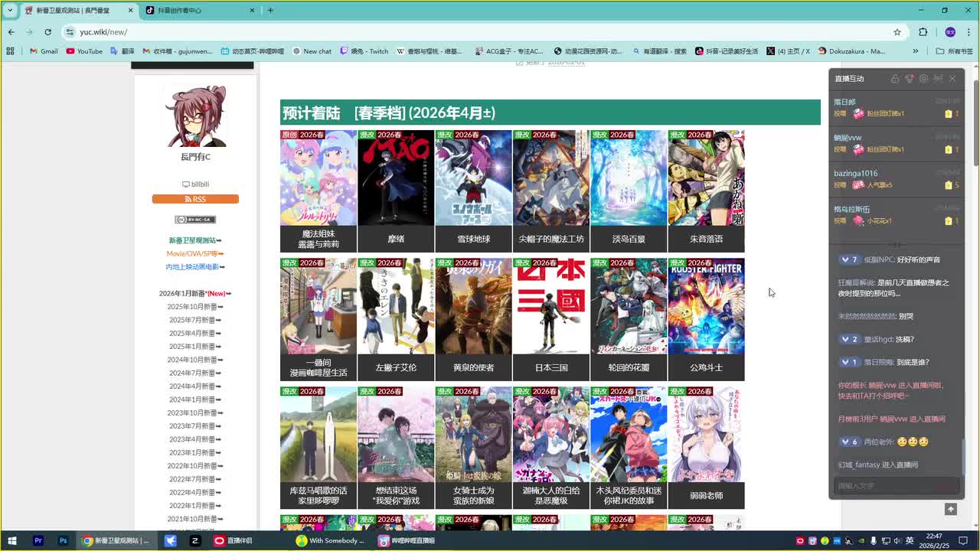Open Premiere Pro from taskbar
Screen dimensions: 980x551
click(38, 540)
